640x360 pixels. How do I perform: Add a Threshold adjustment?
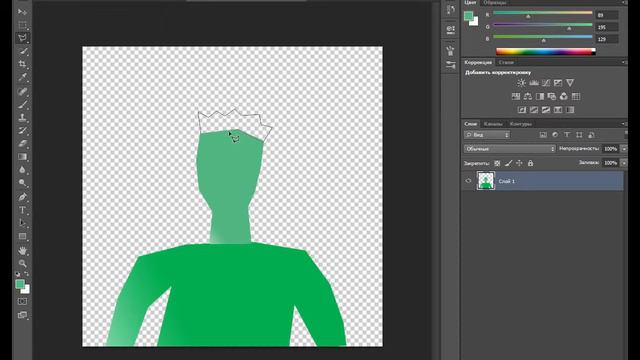pos(546,110)
